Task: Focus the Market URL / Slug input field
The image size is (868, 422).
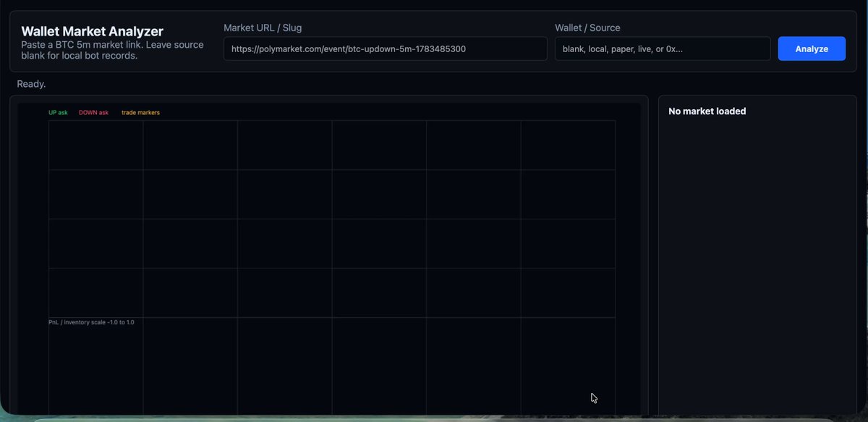Action: (386, 48)
